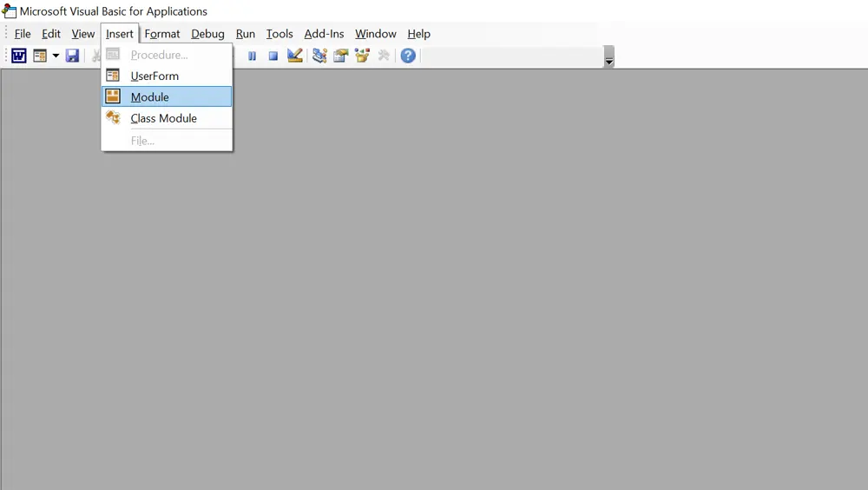Click the Class Module icon in menu
Image resolution: width=868 pixels, height=490 pixels.
(x=113, y=117)
